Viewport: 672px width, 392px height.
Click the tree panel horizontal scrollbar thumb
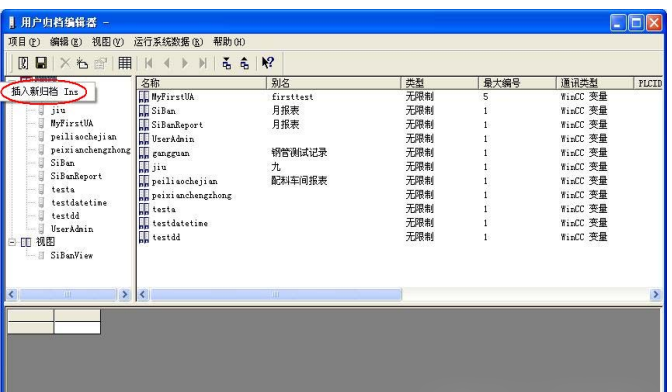click(x=68, y=294)
